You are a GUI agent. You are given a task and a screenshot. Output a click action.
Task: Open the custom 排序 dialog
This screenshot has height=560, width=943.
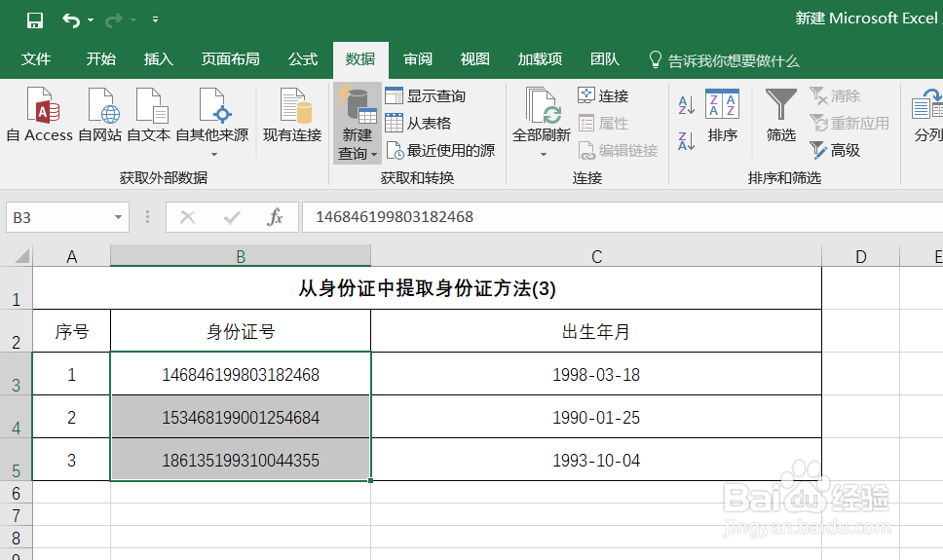722,116
